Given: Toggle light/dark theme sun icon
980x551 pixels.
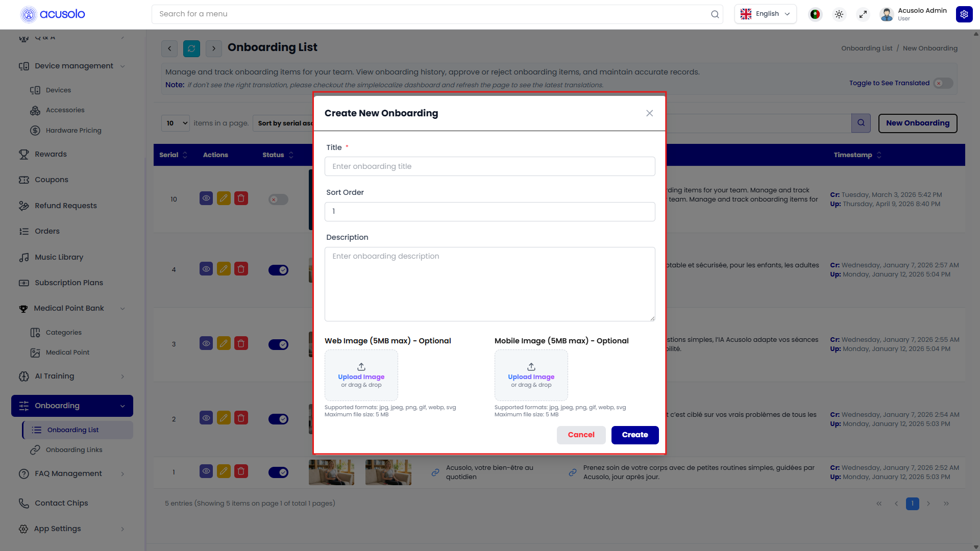Looking at the screenshot, I should point(839,14).
